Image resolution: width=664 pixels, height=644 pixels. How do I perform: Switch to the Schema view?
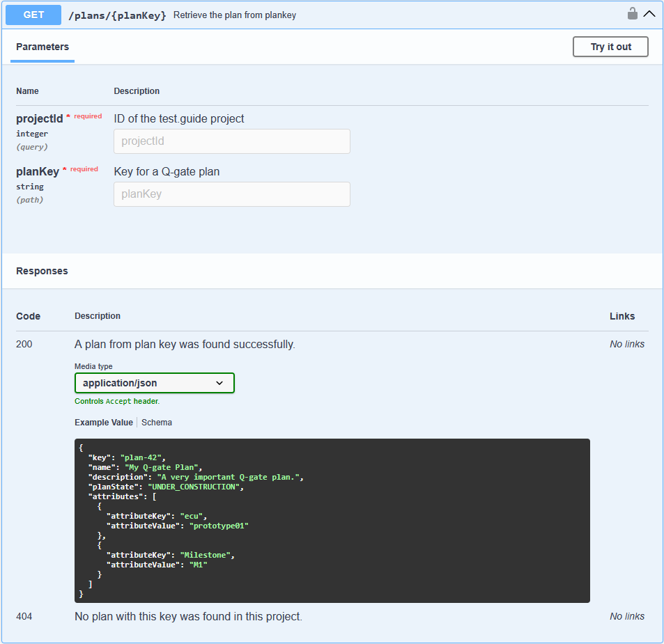click(156, 422)
